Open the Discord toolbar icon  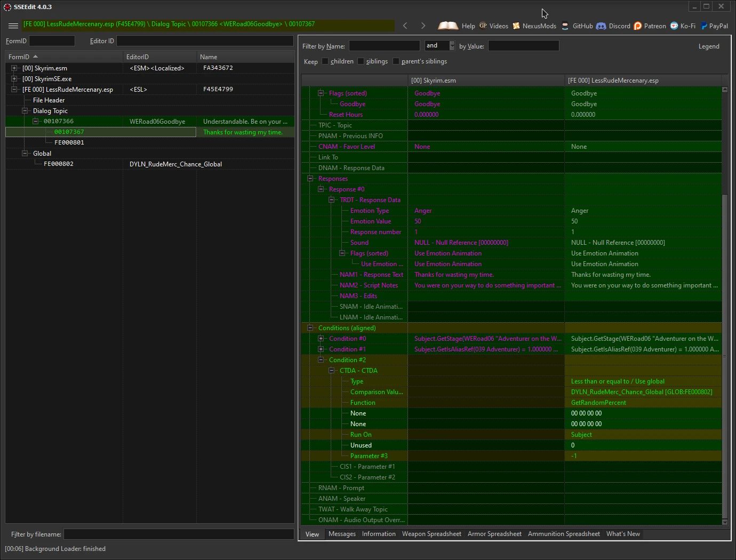[x=601, y=26]
